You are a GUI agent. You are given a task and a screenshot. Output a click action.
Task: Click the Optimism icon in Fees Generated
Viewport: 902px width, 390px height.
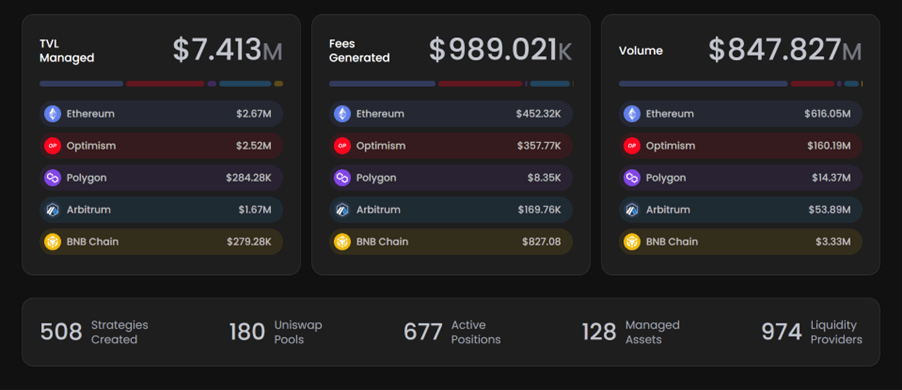pos(342,146)
